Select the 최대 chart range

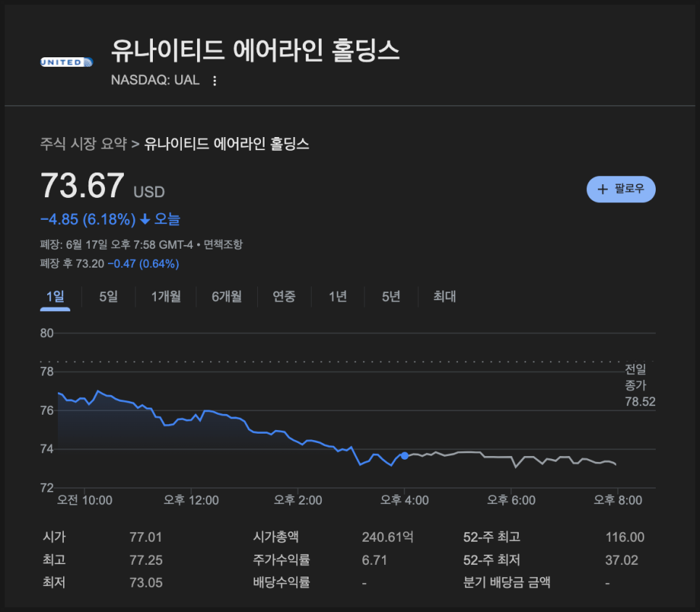[x=445, y=296]
